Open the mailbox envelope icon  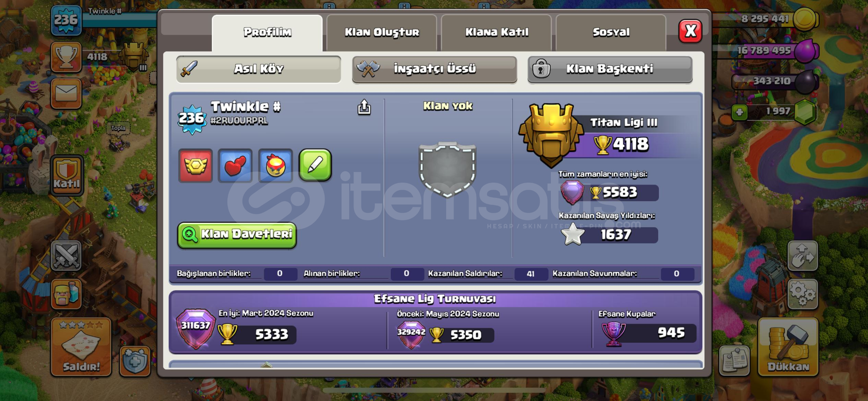66,94
